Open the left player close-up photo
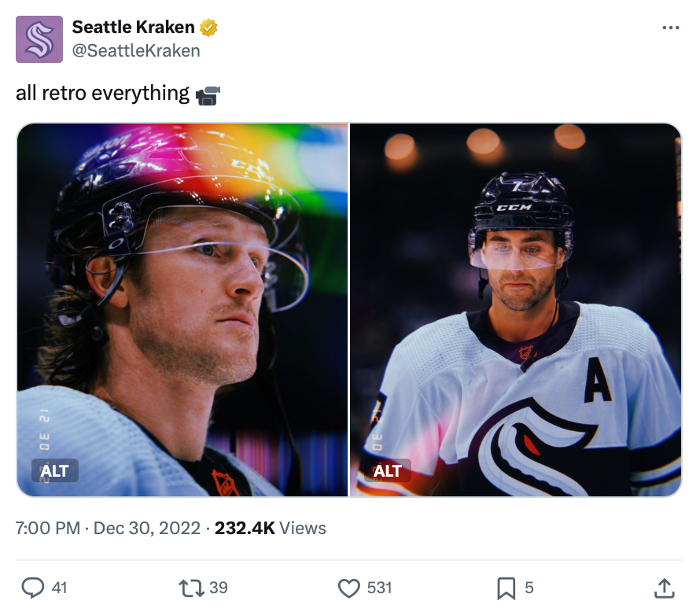This screenshot has height=612, width=700. [182, 310]
